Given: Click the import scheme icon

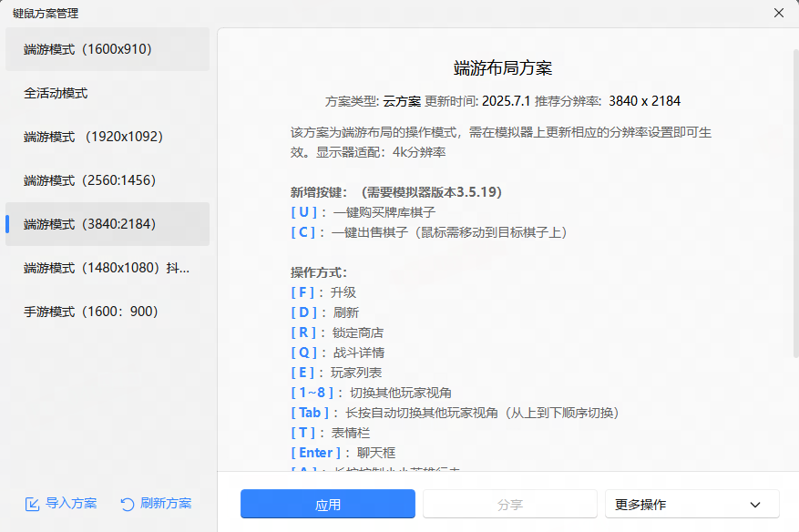Looking at the screenshot, I should (x=32, y=504).
